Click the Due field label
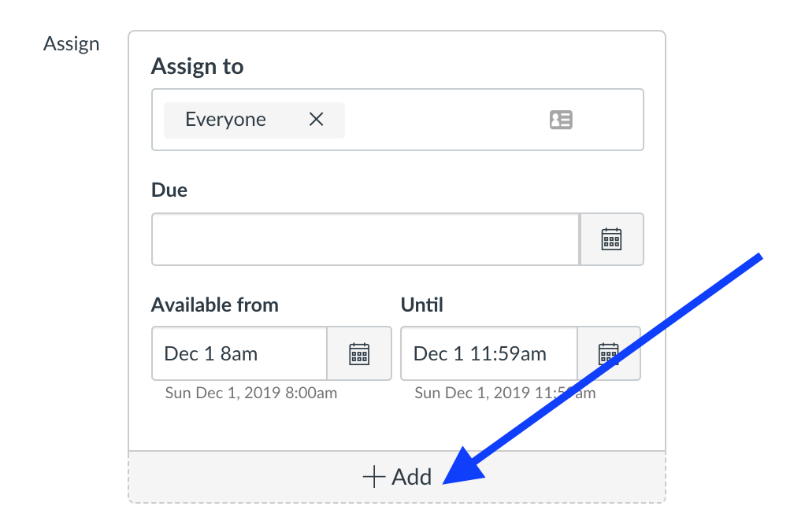This screenshot has width=805, height=532. pos(169,190)
